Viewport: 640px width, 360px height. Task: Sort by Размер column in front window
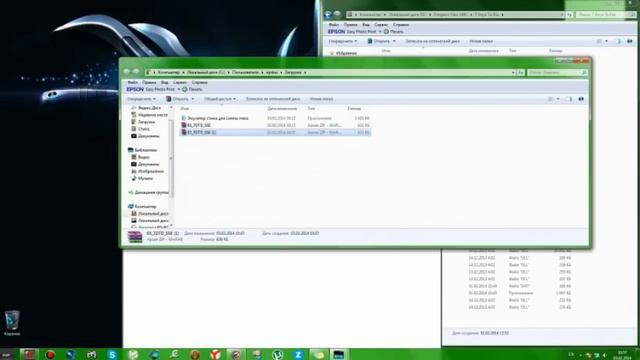(x=354, y=109)
